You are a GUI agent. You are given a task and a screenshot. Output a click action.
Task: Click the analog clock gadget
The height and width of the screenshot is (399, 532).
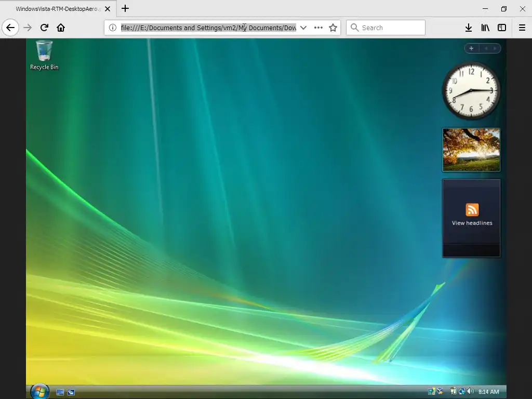click(x=471, y=90)
